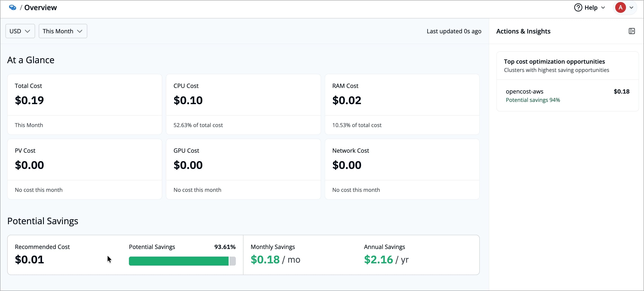644x291 pixels.
Task: Expand the account dropdown next to the avatar
Action: 632,7
